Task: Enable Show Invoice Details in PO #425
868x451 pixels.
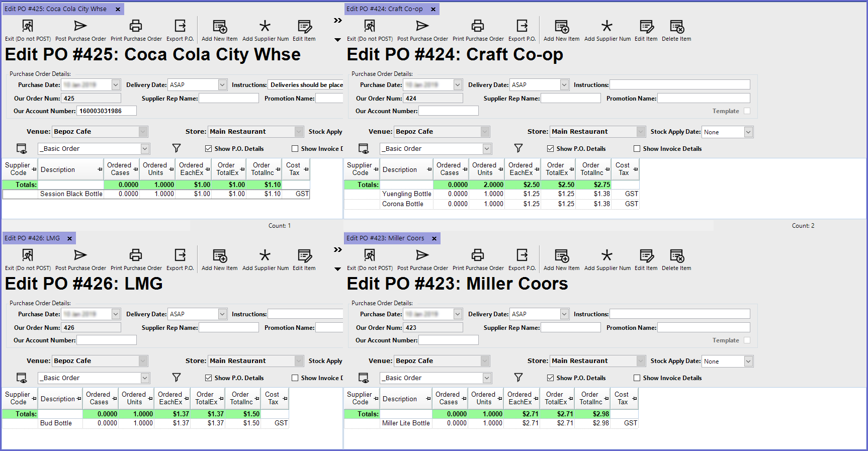Action: click(295, 149)
